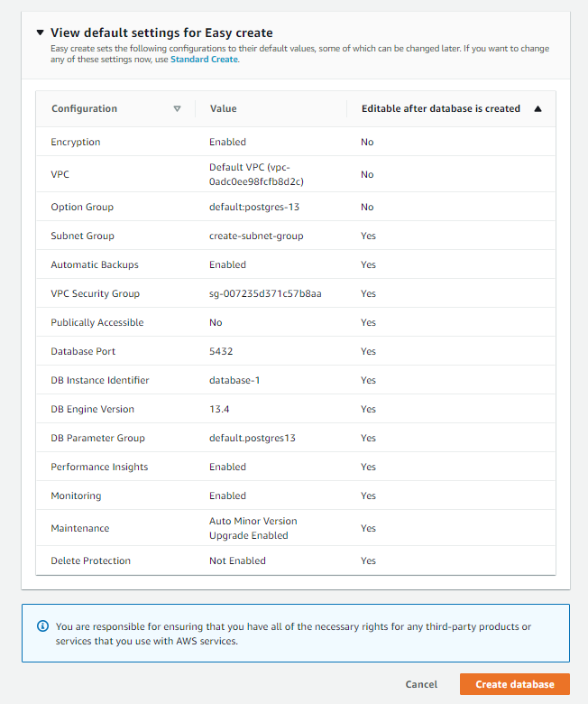Click the Create database button

click(x=514, y=684)
